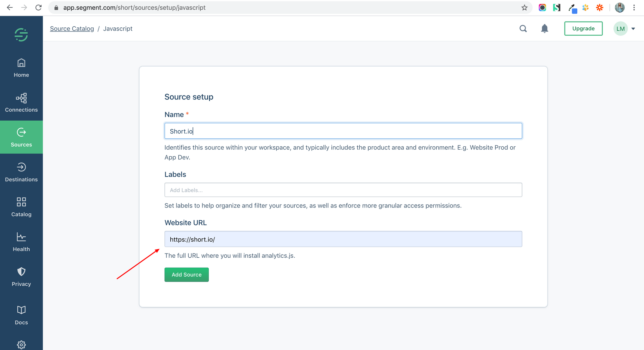This screenshot has height=350, width=644.
Task: Click the notifications bell icon
Action: click(545, 28)
